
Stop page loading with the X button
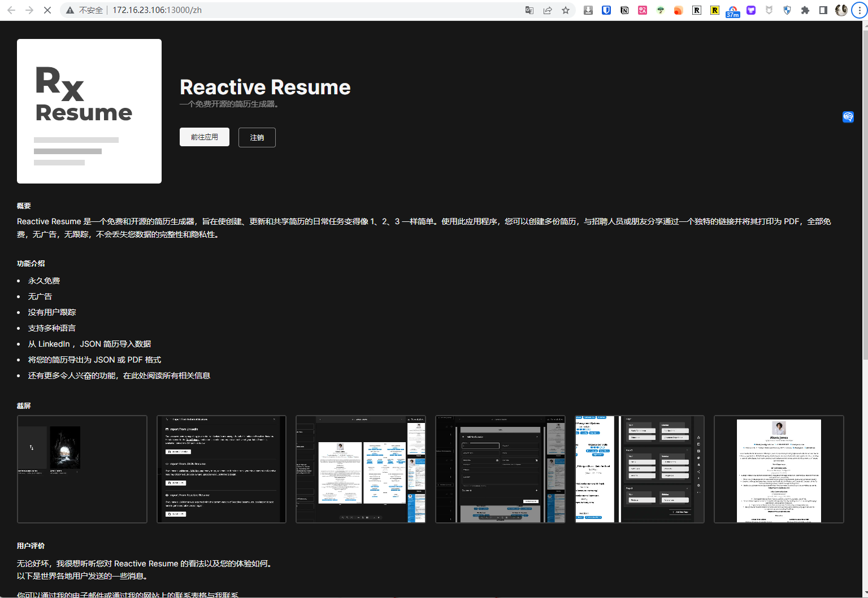point(47,10)
